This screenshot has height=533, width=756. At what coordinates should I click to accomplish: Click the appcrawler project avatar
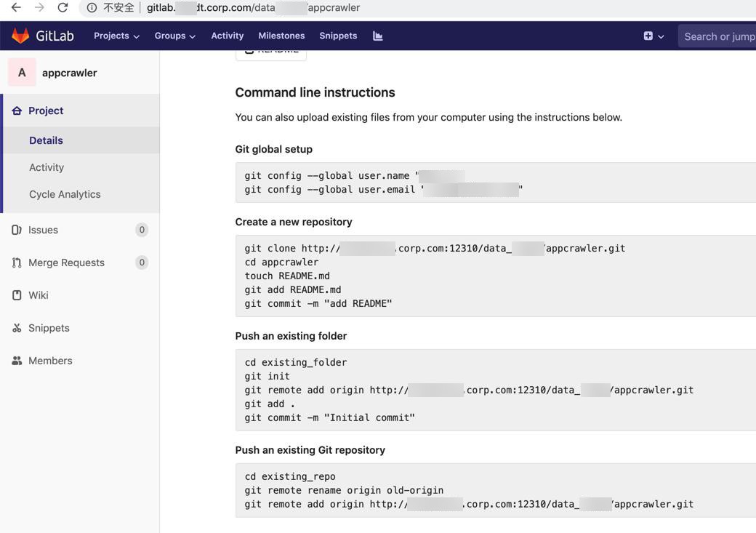22,73
